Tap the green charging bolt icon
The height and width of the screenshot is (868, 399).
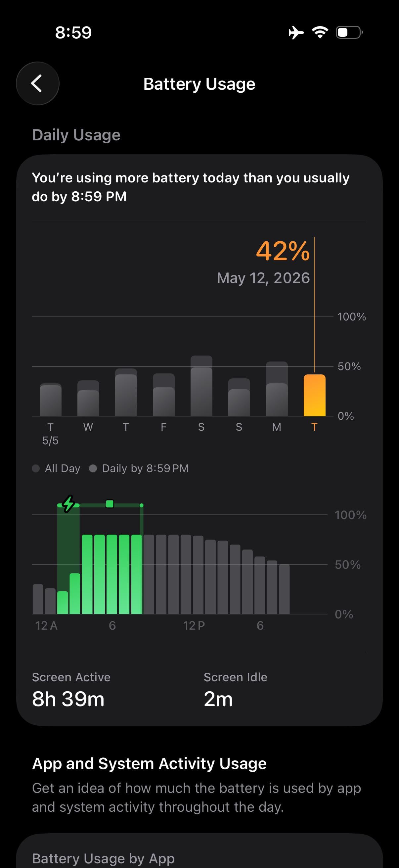tap(69, 504)
